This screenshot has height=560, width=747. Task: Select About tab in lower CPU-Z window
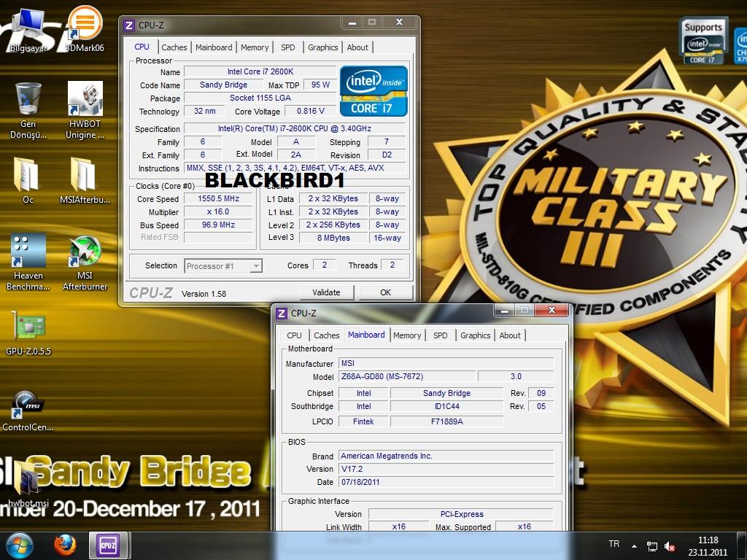click(x=510, y=335)
